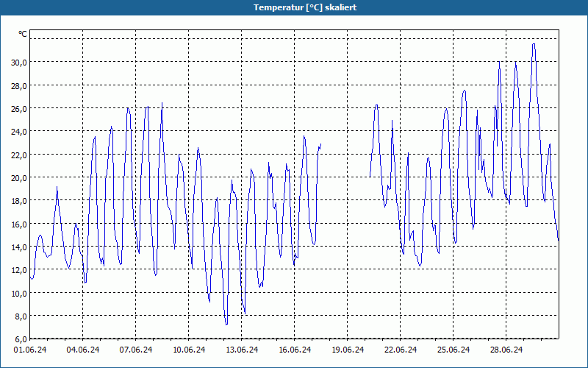Click the 13.06.24 date label
Screen dimensions: 588x368
[x=242, y=350]
